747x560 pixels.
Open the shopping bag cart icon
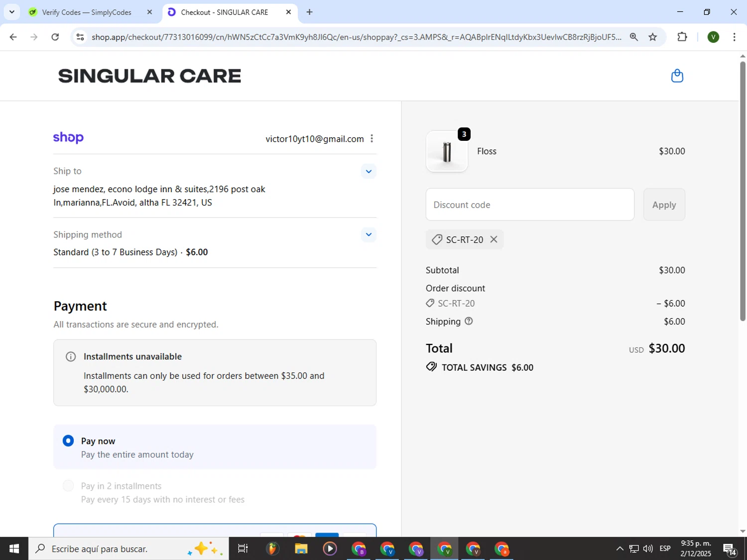click(x=677, y=76)
